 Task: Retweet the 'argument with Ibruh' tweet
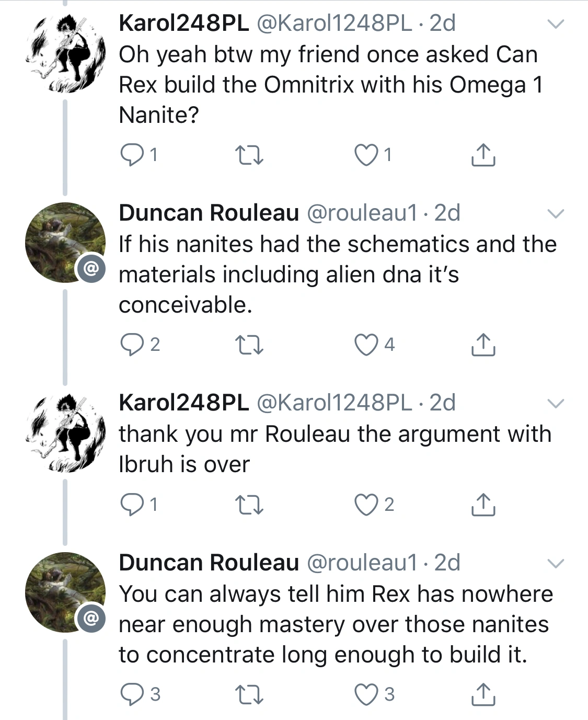249,505
